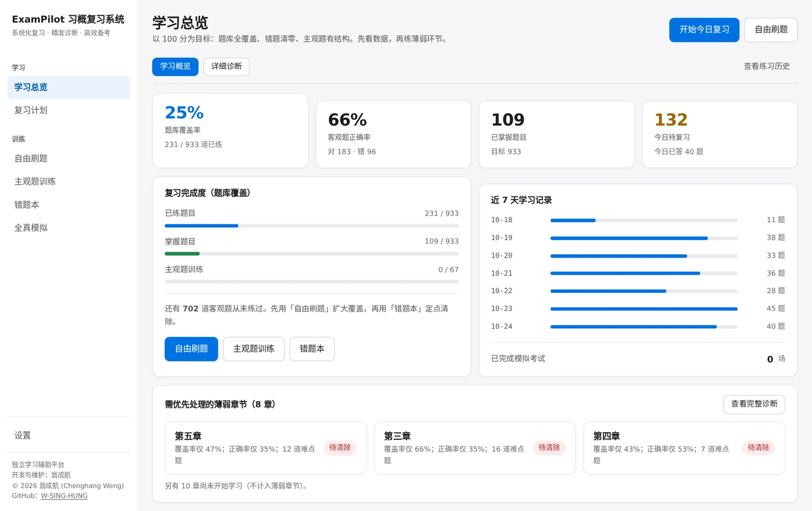Click the 132 今日待复习 stat card
The height and width of the screenshot is (511, 812).
(720, 135)
